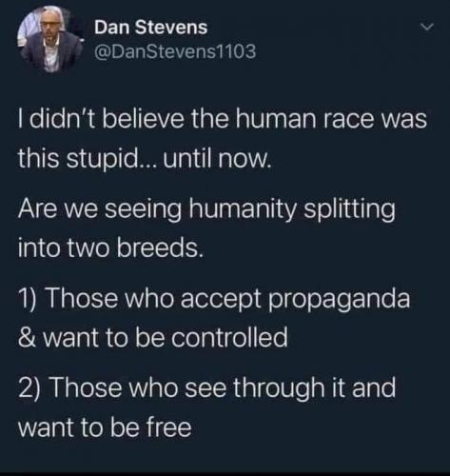Click the line "into two breeds."
The image size is (450, 476).
[110, 248]
